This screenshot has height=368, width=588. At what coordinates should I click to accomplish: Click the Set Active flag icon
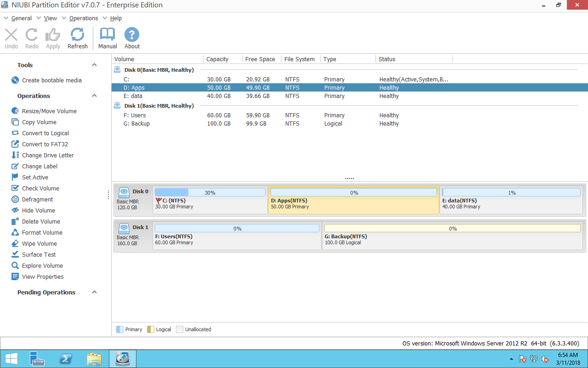(x=15, y=177)
